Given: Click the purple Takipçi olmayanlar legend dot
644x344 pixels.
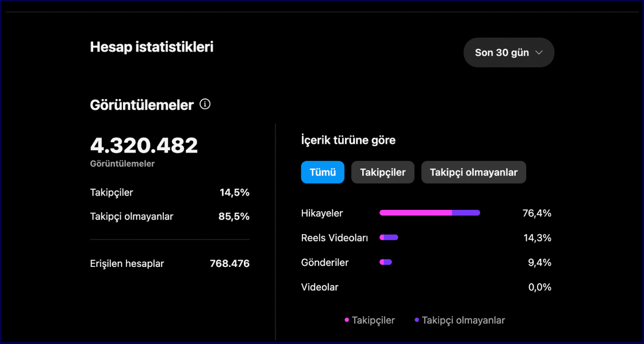Looking at the screenshot, I should coord(417,320).
